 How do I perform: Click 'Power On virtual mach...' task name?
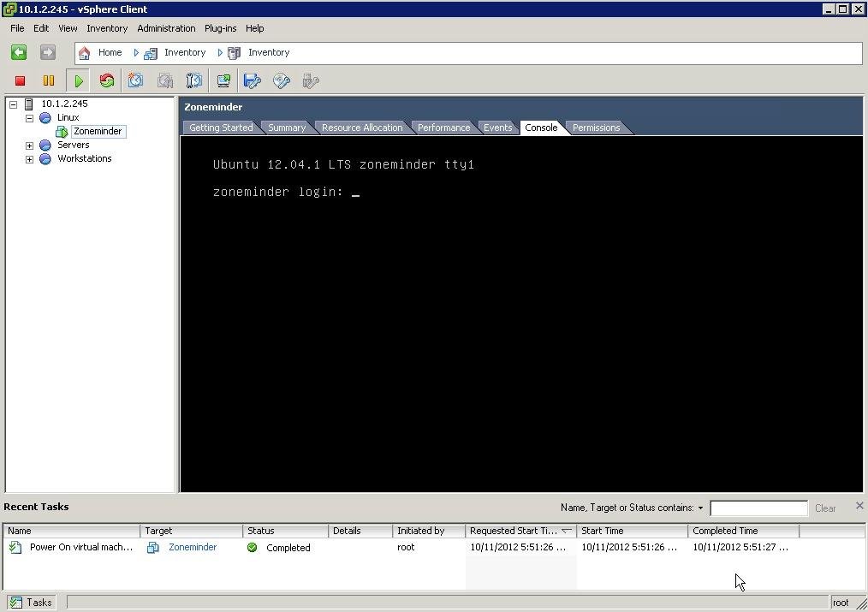81,547
